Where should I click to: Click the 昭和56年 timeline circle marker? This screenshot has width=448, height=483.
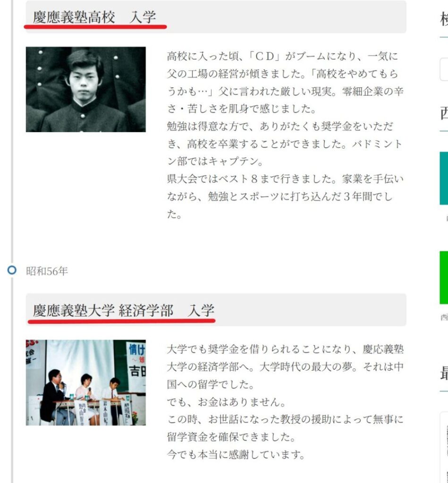pos(12,270)
